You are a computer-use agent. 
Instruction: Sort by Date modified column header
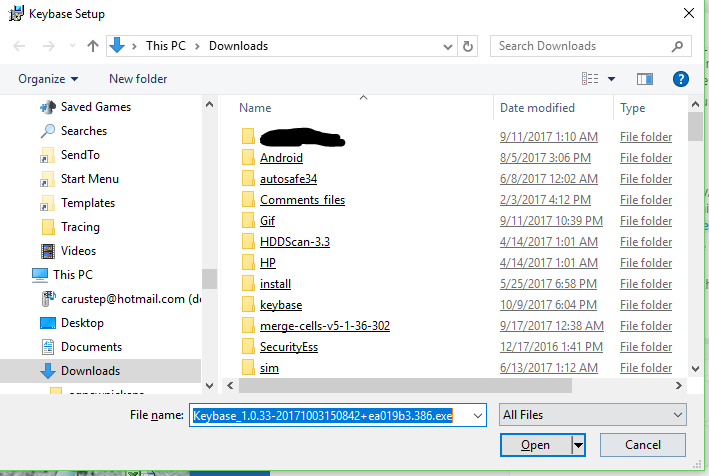tap(537, 108)
